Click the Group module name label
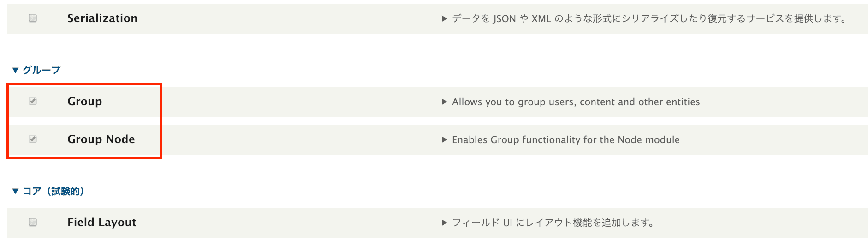 [84, 101]
